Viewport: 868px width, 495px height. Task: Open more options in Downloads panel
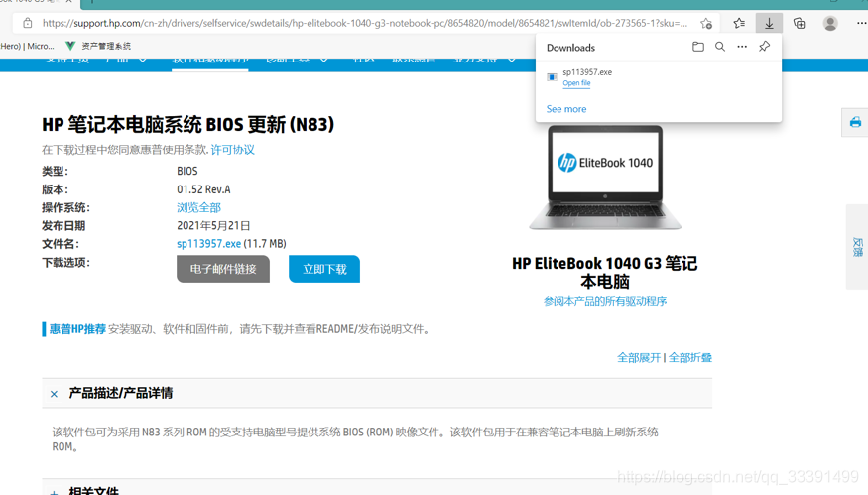[x=742, y=47]
